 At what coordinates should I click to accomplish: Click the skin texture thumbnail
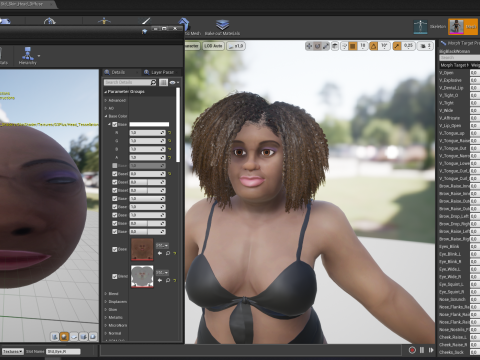click(142, 249)
